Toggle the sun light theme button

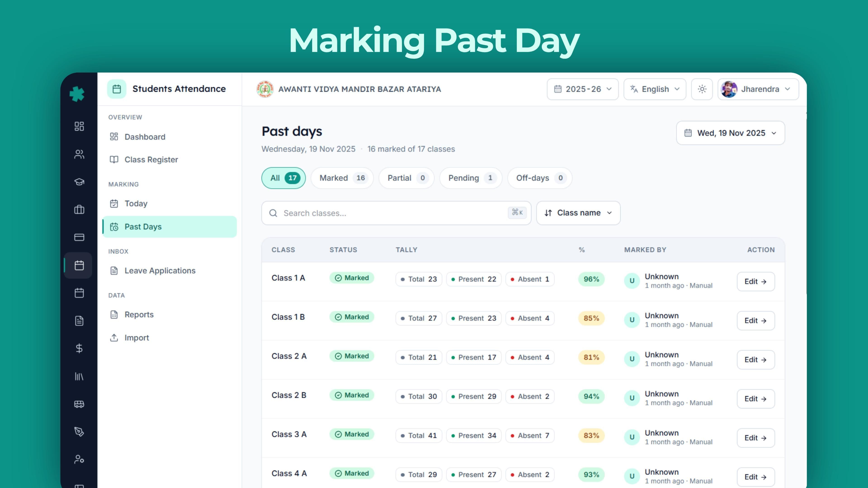pyautogui.click(x=702, y=89)
